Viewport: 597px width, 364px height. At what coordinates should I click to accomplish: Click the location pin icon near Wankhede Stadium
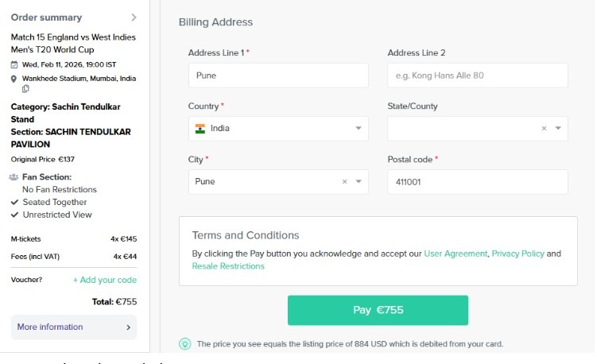[x=14, y=79]
